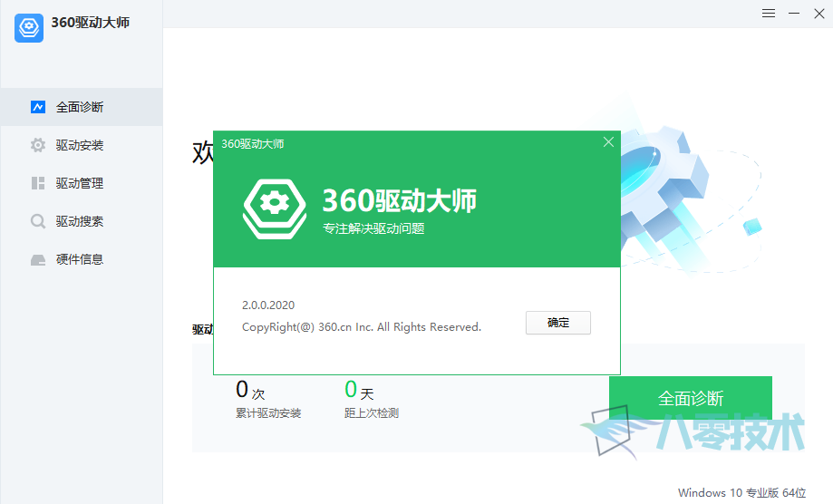Viewport: 833px width, 504px height.
Task: View 硬件信息 section
Action: tap(80, 259)
